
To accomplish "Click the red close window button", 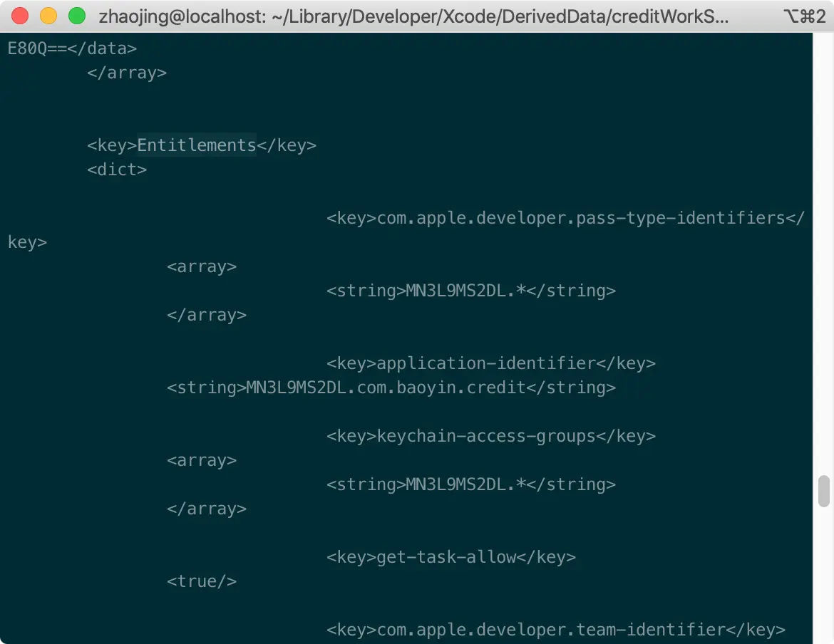I will (x=20, y=16).
